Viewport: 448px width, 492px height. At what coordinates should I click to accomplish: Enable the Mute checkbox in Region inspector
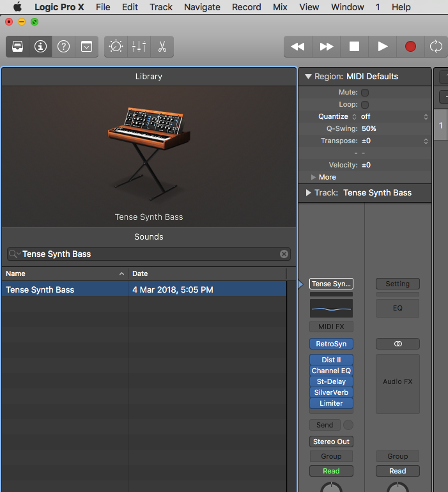[365, 92]
